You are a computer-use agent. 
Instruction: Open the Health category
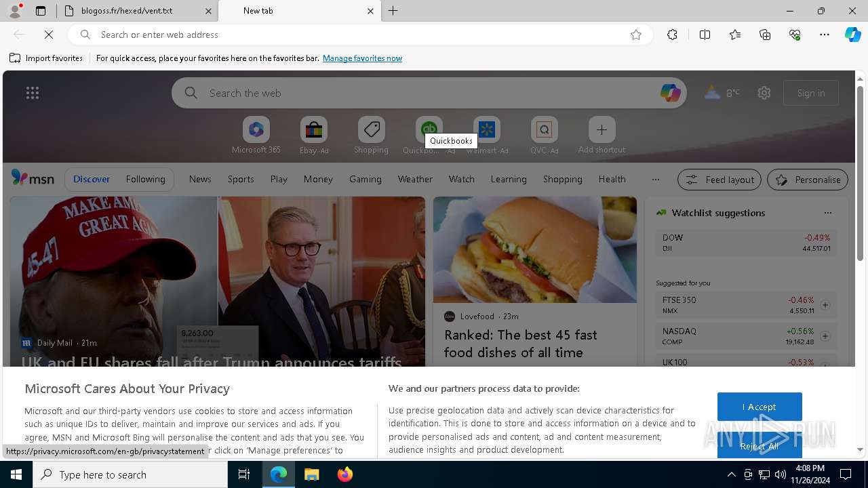pos(612,179)
